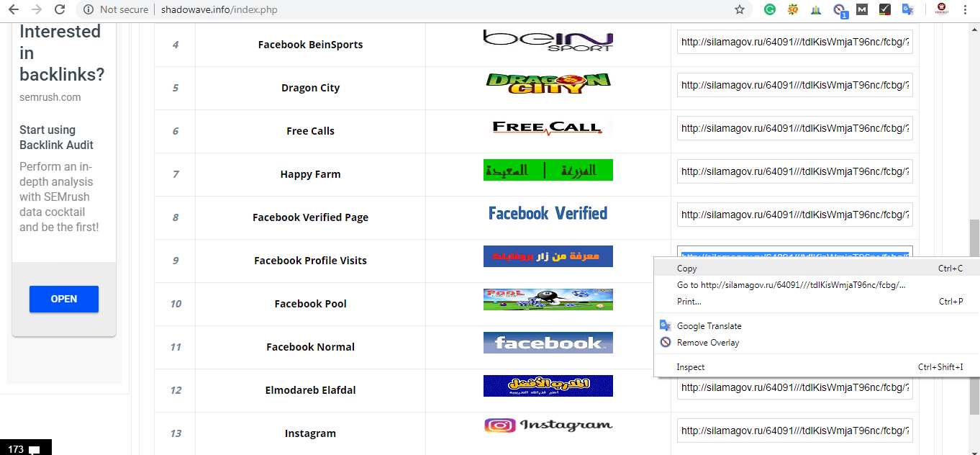Open Google Translate extension in toolbar
Screen dimensions: 980x455
[907, 9]
